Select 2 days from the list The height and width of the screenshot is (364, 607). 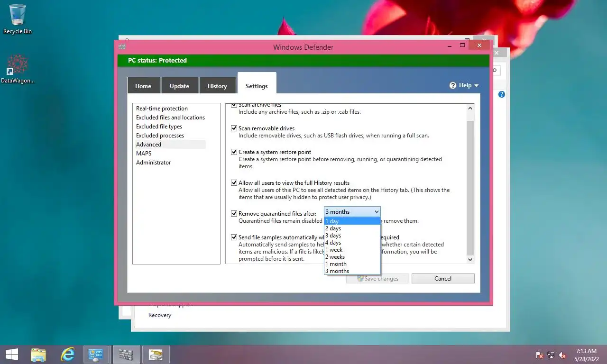tap(352, 228)
